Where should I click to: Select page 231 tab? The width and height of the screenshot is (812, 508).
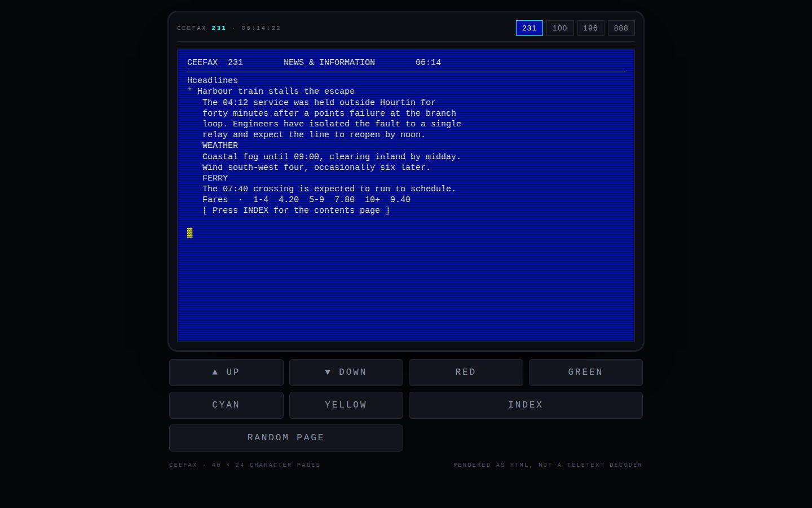click(x=529, y=28)
